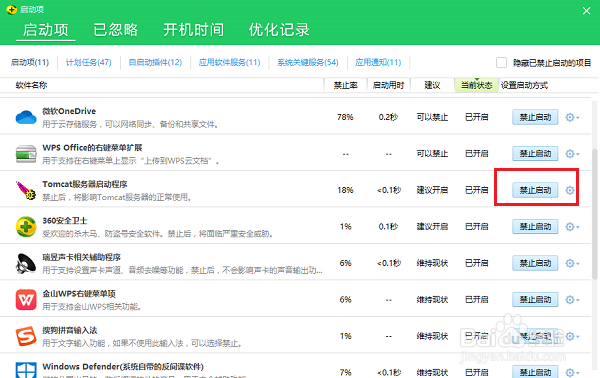Click the 搜狗拼音输入法 icon
The width and height of the screenshot is (600, 378).
[26, 336]
